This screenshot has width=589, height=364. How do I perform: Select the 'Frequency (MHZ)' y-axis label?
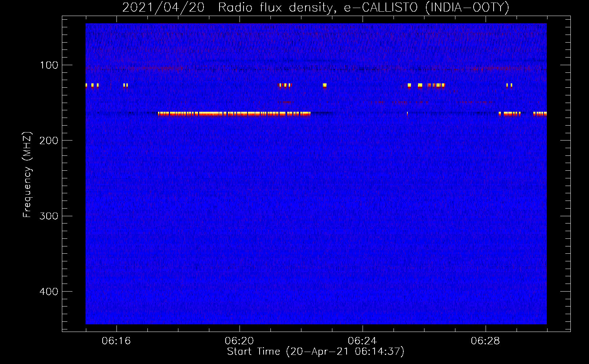pyautogui.click(x=27, y=174)
